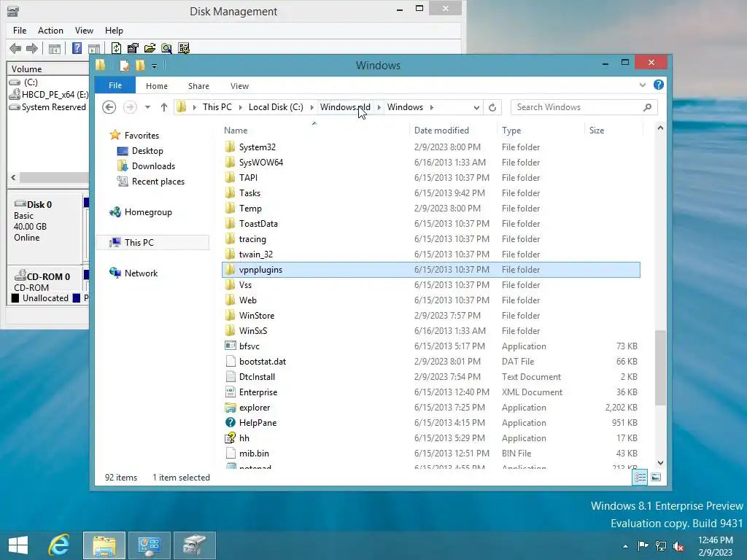Viewport: 747px width, 560px height.
Task: Open the File tab in Explorer
Action: click(x=115, y=85)
